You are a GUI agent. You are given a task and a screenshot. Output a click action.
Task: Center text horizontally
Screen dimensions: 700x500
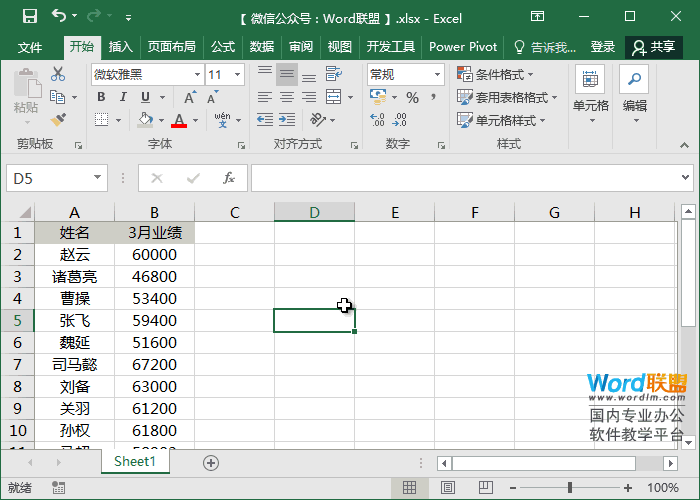(x=287, y=97)
